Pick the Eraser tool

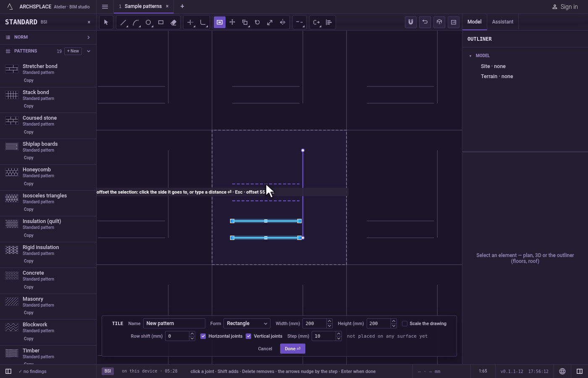coord(173,22)
